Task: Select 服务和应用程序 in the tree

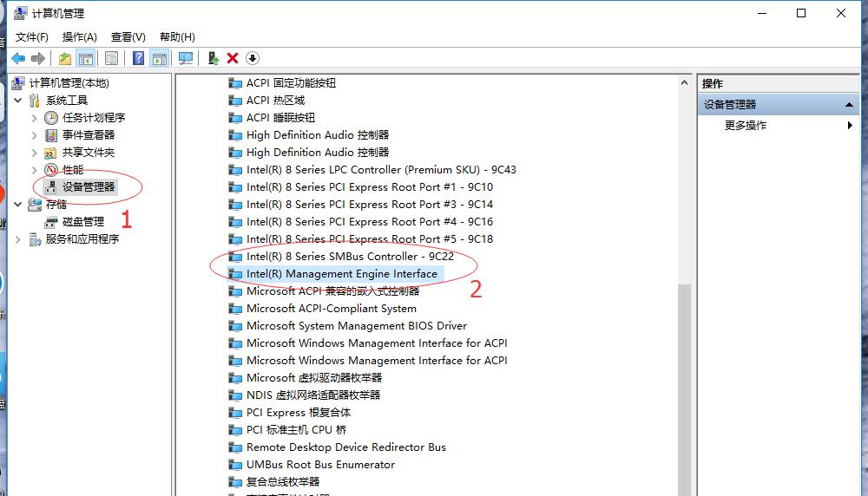Action: click(82, 238)
